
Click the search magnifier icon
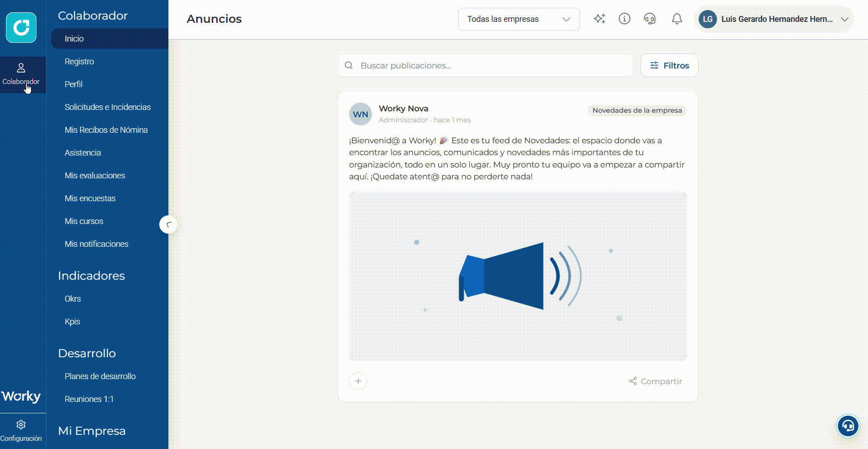tap(349, 65)
